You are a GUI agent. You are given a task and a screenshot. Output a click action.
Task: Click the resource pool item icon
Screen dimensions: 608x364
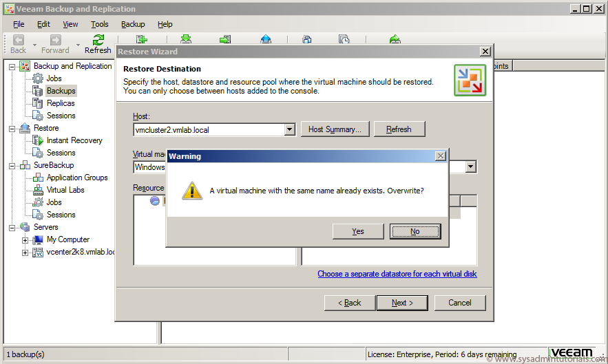[155, 201]
